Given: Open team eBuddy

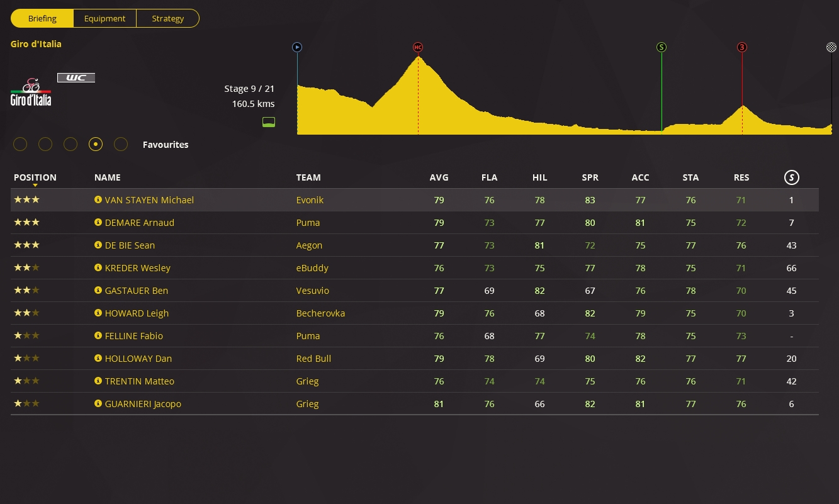Looking at the screenshot, I should [x=313, y=268].
